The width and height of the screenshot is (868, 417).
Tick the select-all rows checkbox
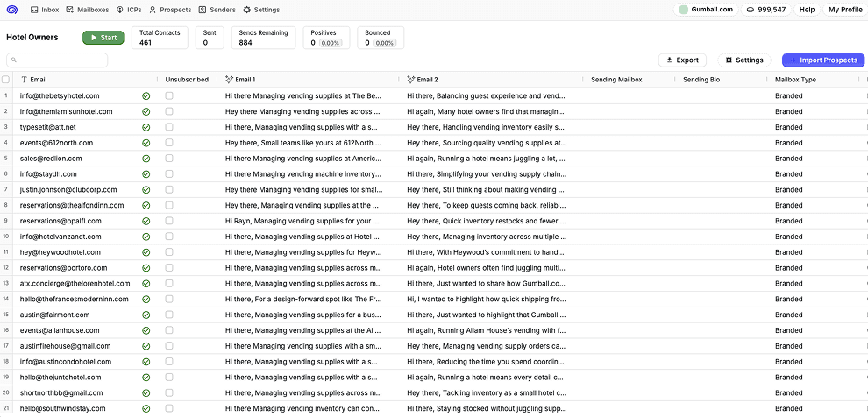click(x=5, y=80)
